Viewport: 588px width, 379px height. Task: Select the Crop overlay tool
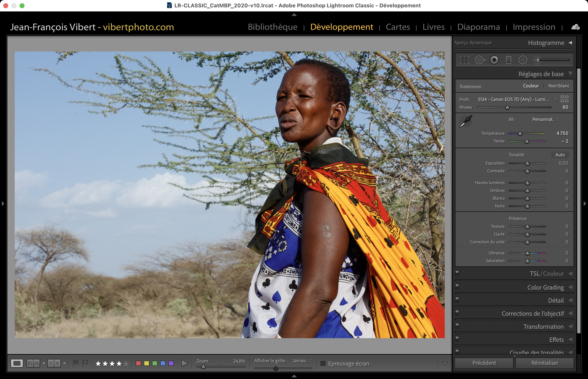click(x=464, y=60)
